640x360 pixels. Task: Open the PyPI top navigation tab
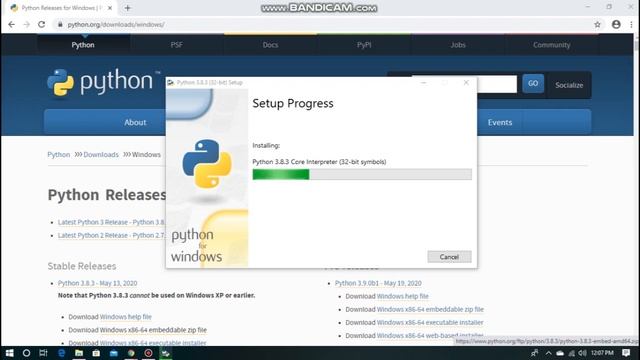pos(364,45)
